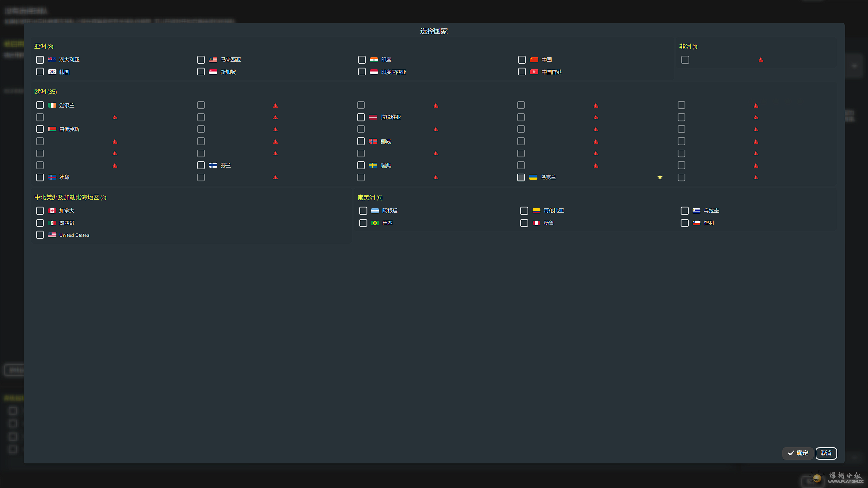The image size is (868, 488).
Task: Click the Ukraine flag next to 乌克兰
Action: tap(533, 178)
